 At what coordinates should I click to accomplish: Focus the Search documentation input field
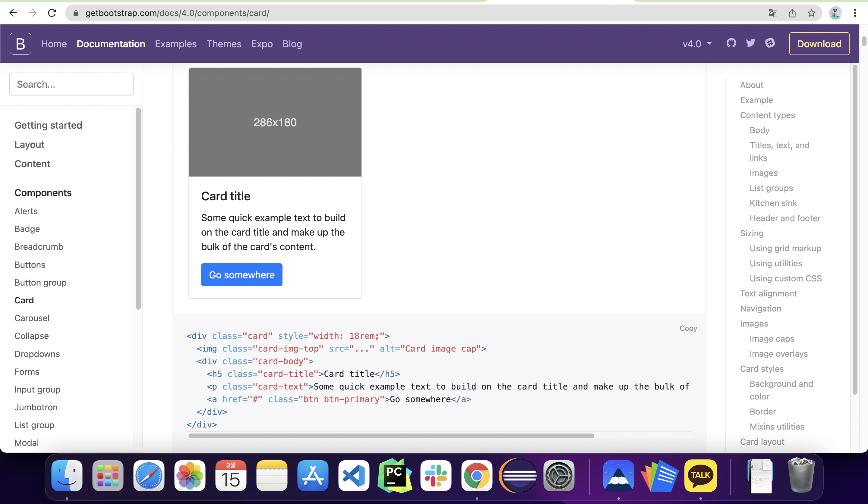pyautogui.click(x=71, y=84)
